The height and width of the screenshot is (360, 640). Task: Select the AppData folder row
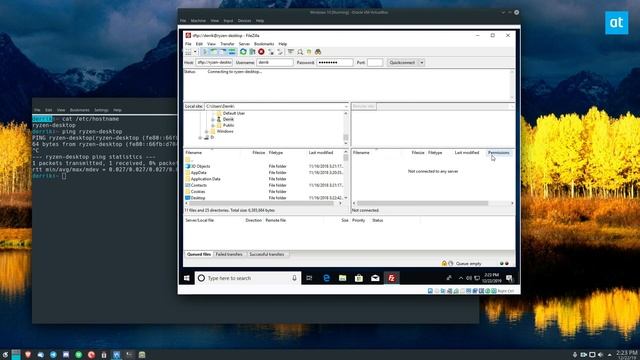click(x=264, y=173)
